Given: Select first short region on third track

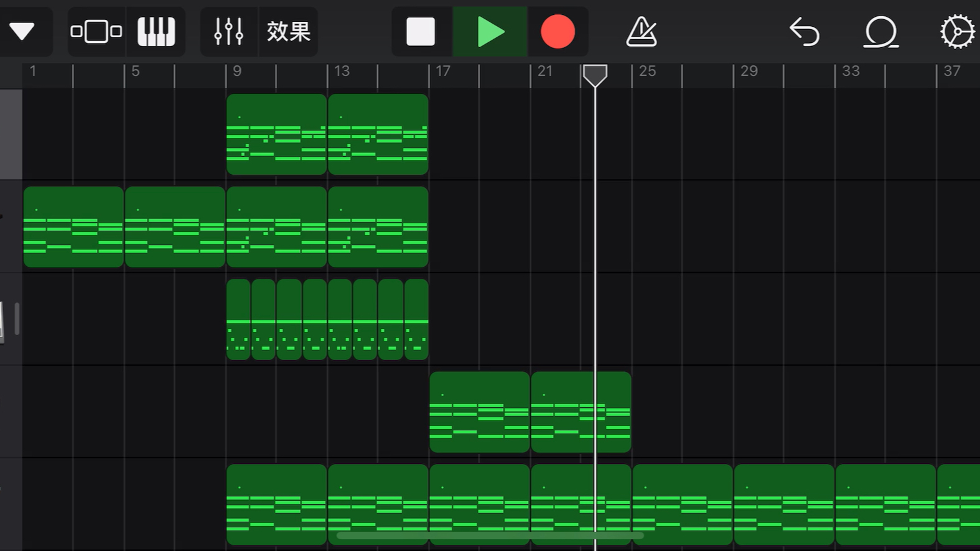Looking at the screenshot, I should (x=239, y=320).
